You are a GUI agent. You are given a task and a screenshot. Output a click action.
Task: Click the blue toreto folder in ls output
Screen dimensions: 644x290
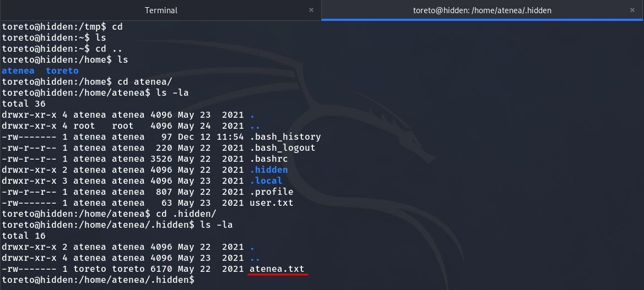pyautogui.click(x=62, y=70)
